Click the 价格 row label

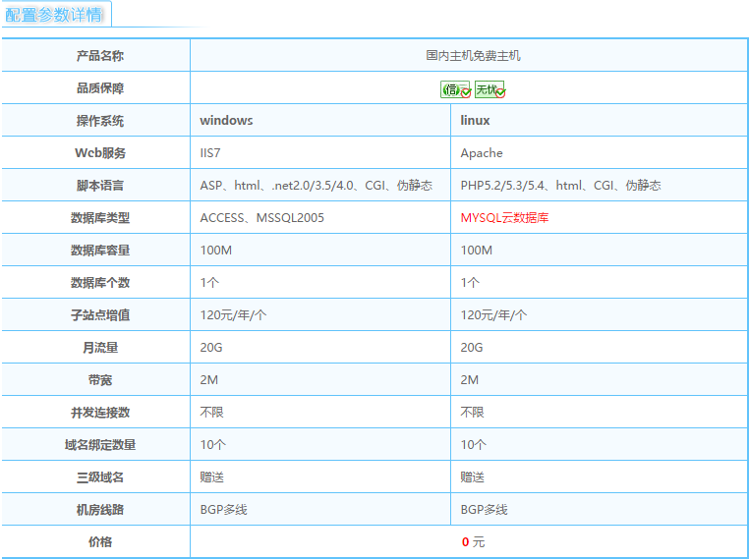100,542
